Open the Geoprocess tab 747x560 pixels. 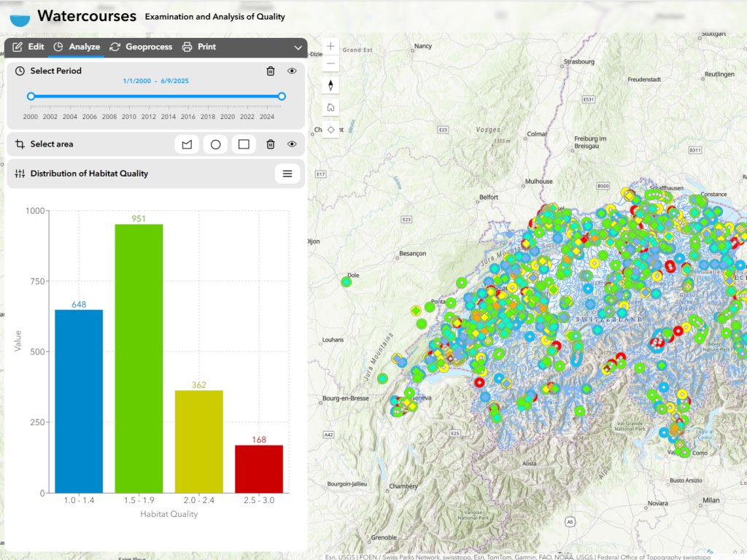click(141, 47)
